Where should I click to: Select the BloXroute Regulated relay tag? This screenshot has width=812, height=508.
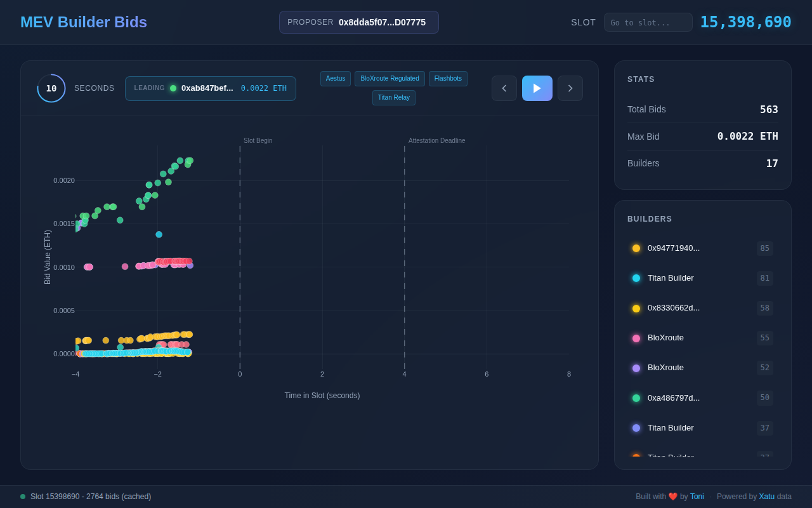pyautogui.click(x=390, y=79)
